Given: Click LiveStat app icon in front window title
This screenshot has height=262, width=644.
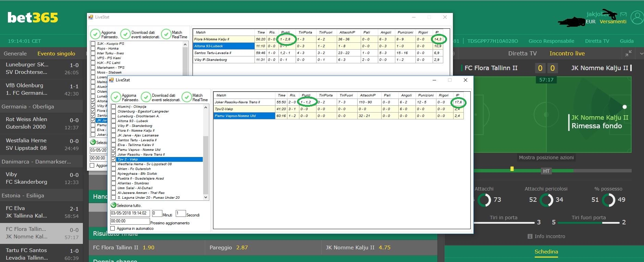Looking at the screenshot, I should pyautogui.click(x=111, y=80).
